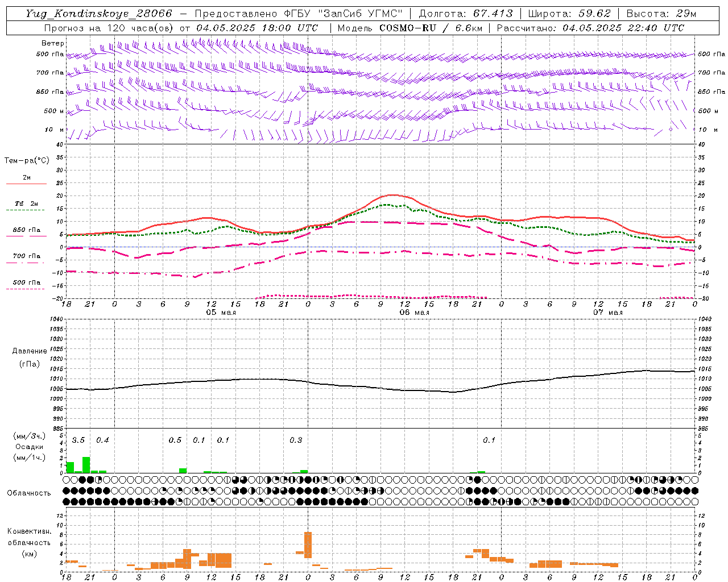Click the 'Тем-ра(°C)' temperature axis title
Viewport: 728px width, 582px height.
tap(27, 161)
